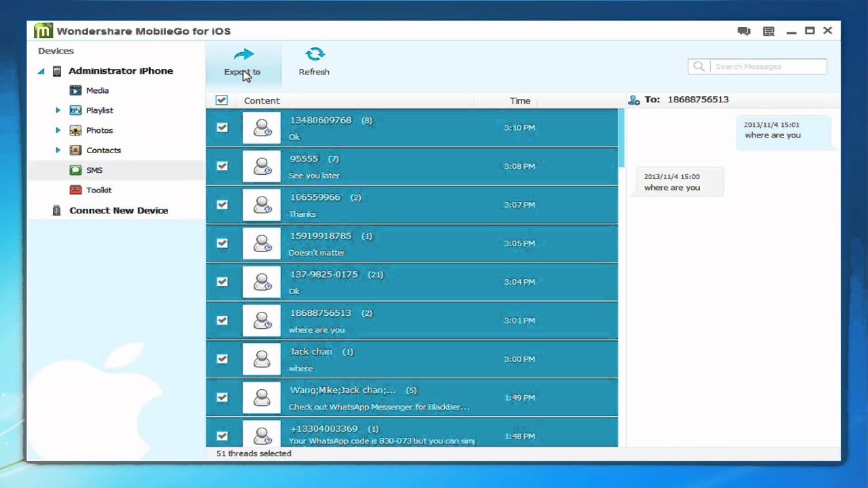Toggle the select-all checkbox near Content
The image size is (868, 488).
click(x=221, y=100)
